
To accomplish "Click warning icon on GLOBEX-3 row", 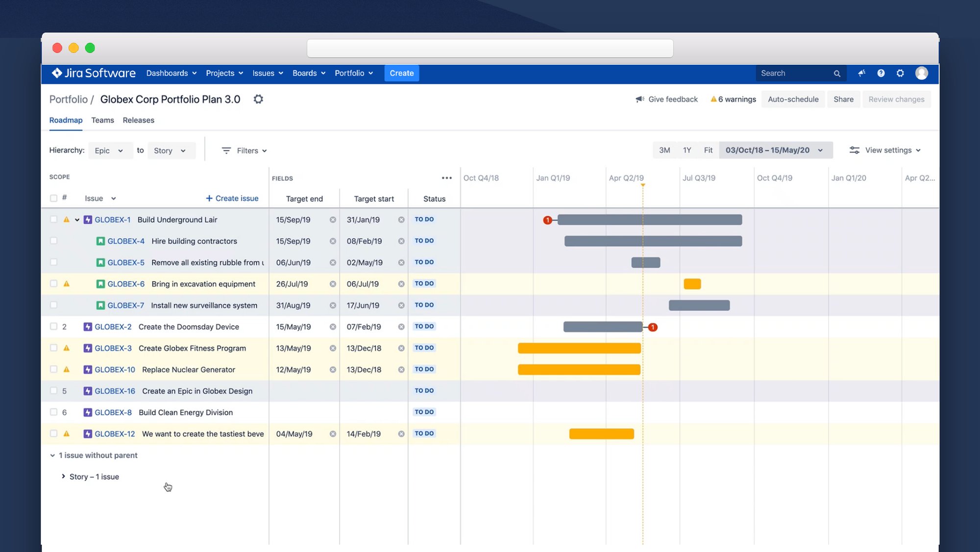I will (x=67, y=348).
